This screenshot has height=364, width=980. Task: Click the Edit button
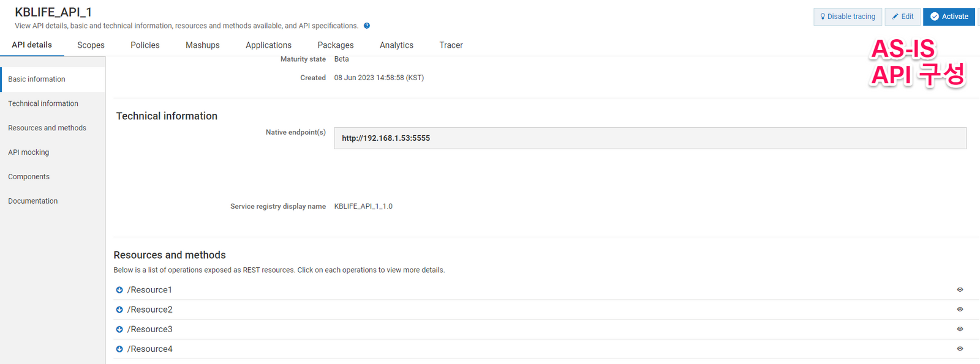click(x=902, y=17)
